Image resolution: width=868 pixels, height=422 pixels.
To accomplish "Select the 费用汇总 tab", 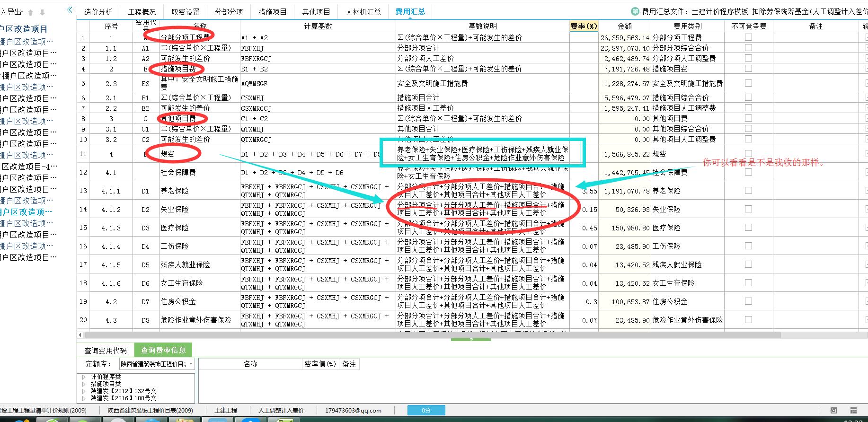I will click(x=410, y=11).
